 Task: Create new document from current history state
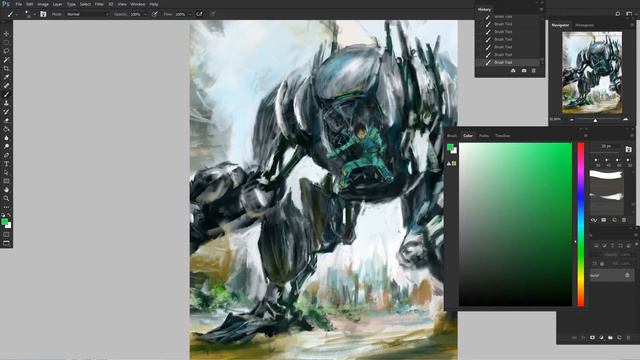513,71
